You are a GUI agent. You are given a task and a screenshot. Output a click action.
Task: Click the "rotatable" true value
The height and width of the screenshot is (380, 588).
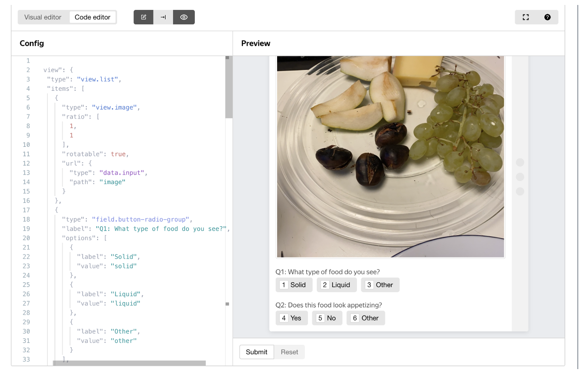click(x=118, y=154)
